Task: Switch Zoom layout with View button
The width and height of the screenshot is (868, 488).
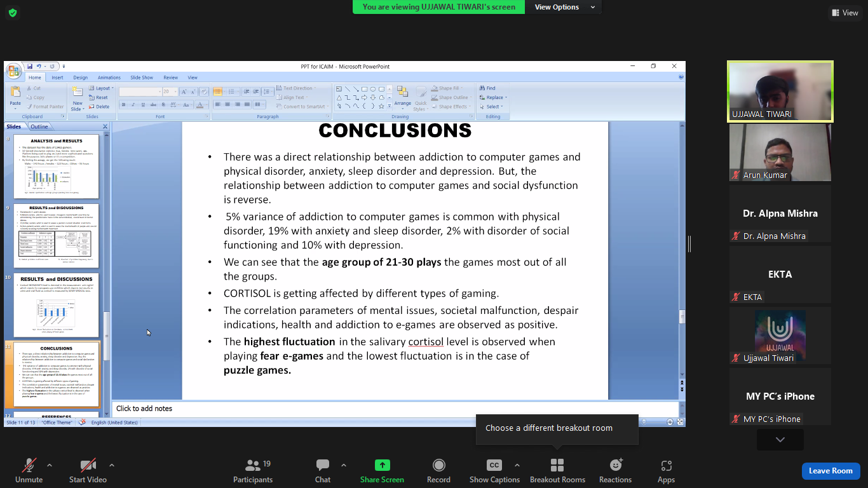Action: [844, 13]
